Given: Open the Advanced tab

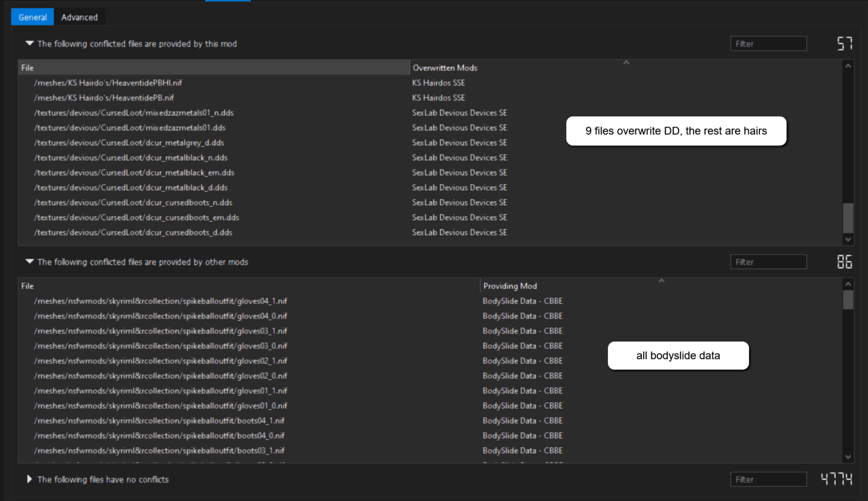Looking at the screenshot, I should click(x=79, y=17).
